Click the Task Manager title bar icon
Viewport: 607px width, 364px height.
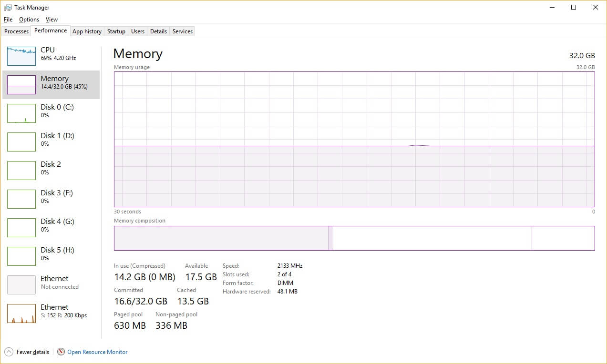(x=8, y=8)
